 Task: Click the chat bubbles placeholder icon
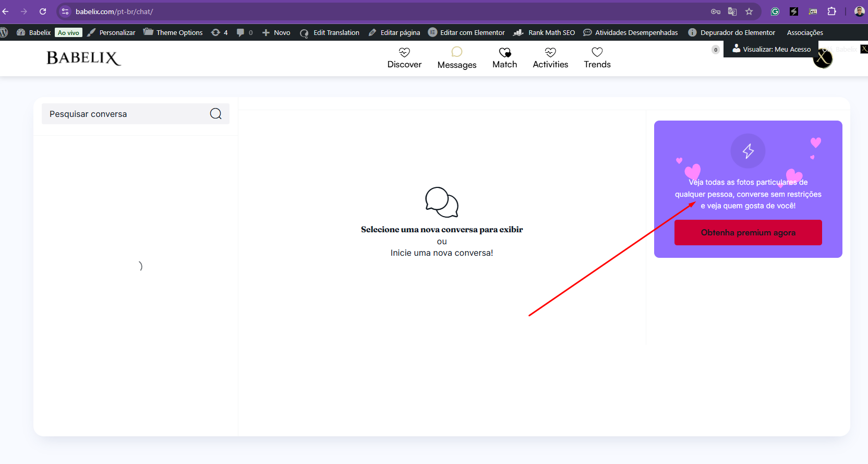click(x=442, y=202)
